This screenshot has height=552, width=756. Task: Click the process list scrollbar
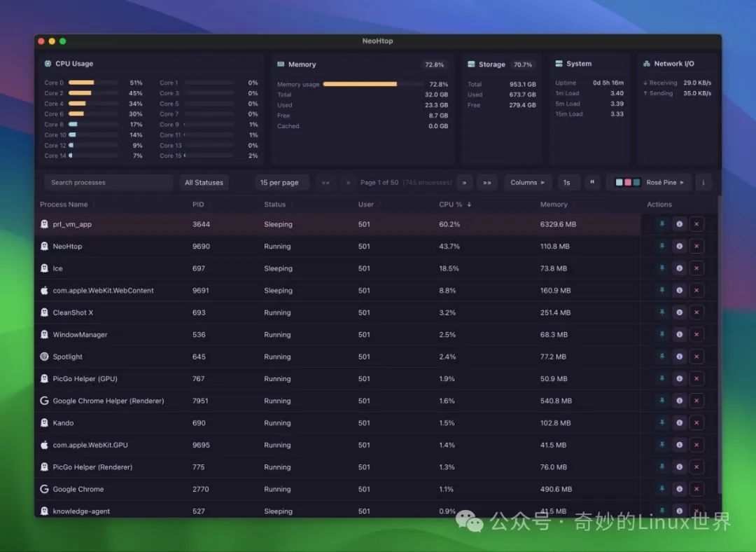click(720, 345)
